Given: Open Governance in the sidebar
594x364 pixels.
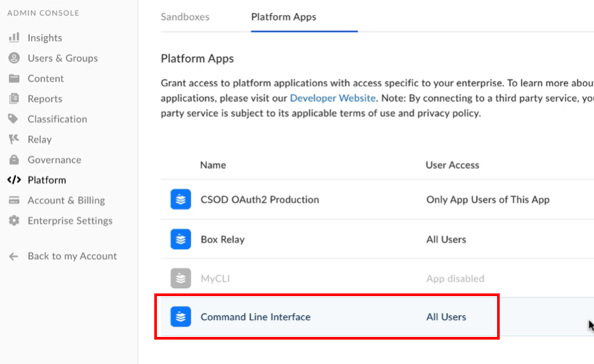Looking at the screenshot, I should [54, 160].
